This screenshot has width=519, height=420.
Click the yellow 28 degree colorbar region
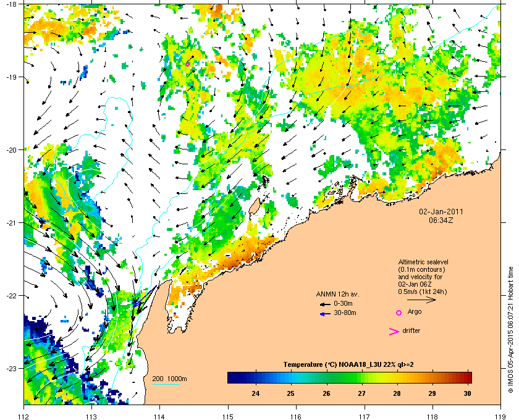coord(397,377)
